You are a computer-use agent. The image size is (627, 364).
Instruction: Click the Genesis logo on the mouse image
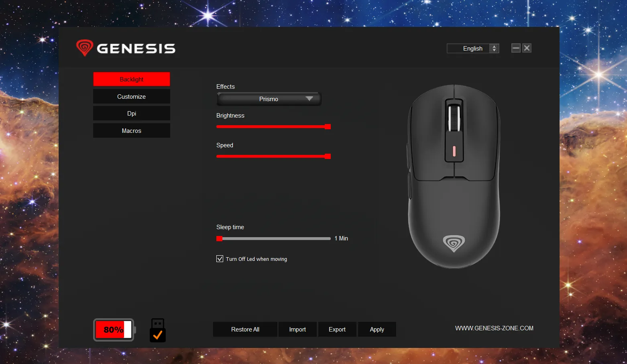point(454,243)
